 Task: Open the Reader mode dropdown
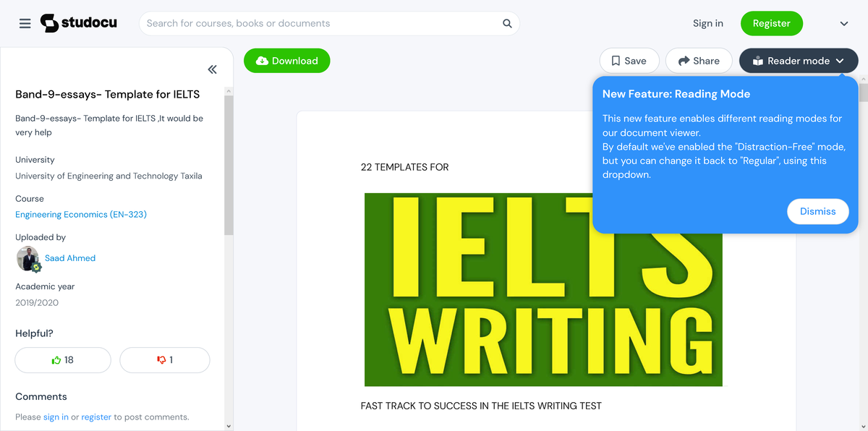(x=841, y=61)
